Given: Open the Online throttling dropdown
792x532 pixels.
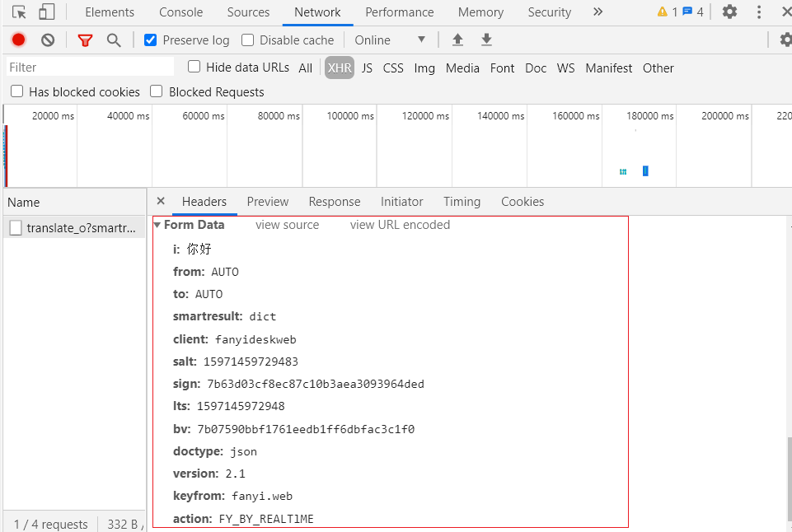Looking at the screenshot, I should 390,40.
